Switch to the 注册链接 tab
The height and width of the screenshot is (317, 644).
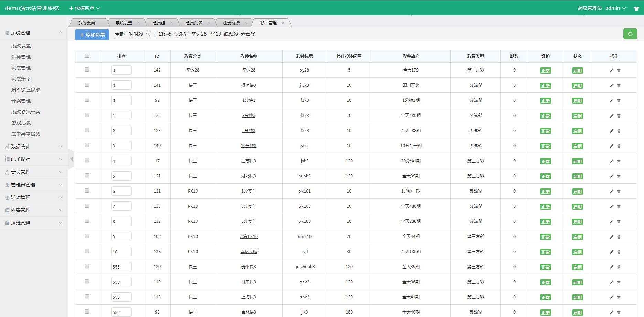point(231,23)
